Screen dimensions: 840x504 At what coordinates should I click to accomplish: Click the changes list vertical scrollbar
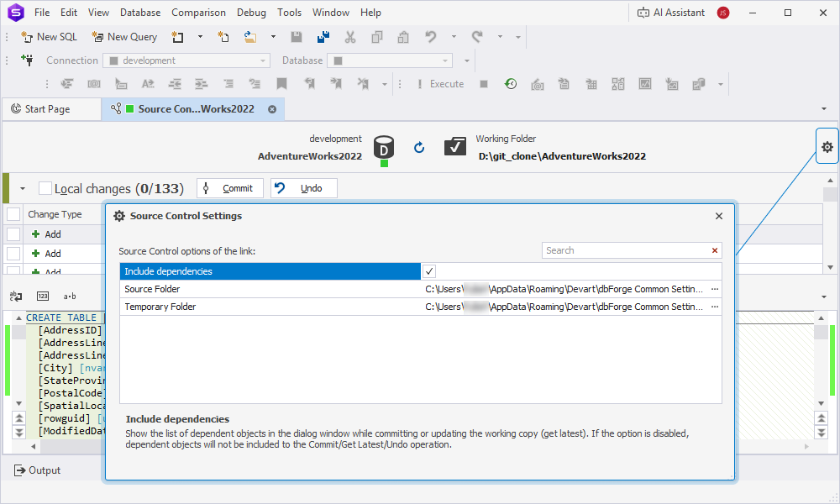(x=830, y=224)
